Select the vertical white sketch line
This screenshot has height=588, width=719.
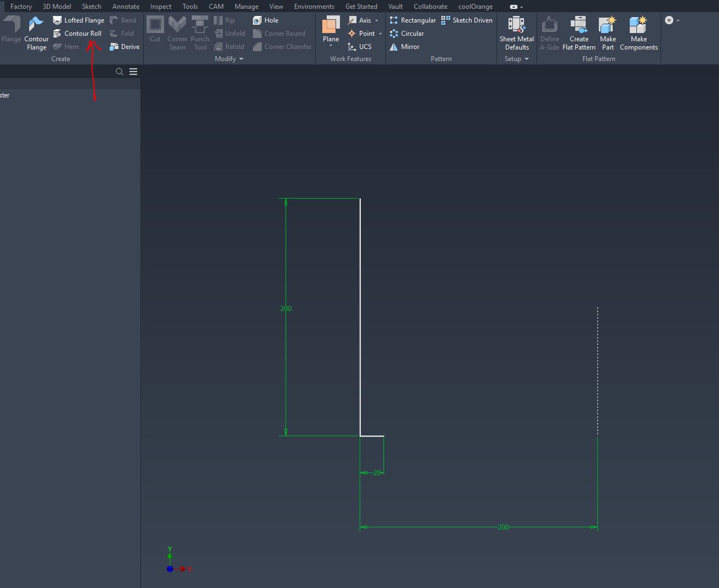360,317
